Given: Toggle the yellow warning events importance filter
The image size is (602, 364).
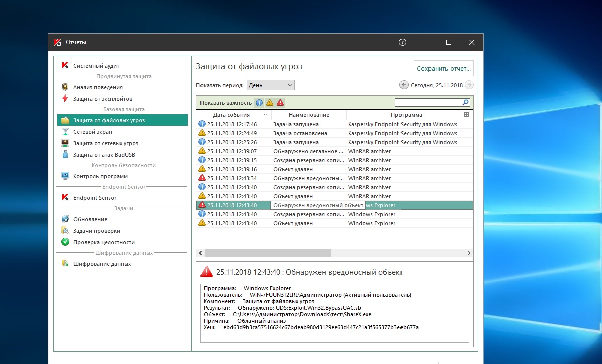Looking at the screenshot, I should 270,103.
